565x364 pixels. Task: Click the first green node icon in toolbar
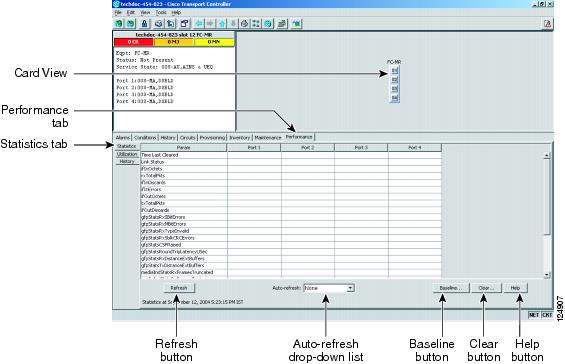pyautogui.click(x=119, y=24)
